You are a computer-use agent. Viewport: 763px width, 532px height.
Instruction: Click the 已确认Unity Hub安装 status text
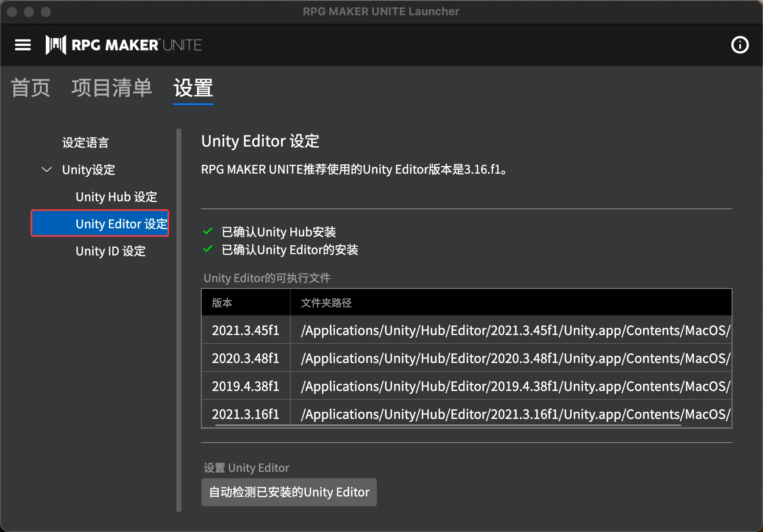[x=278, y=232]
